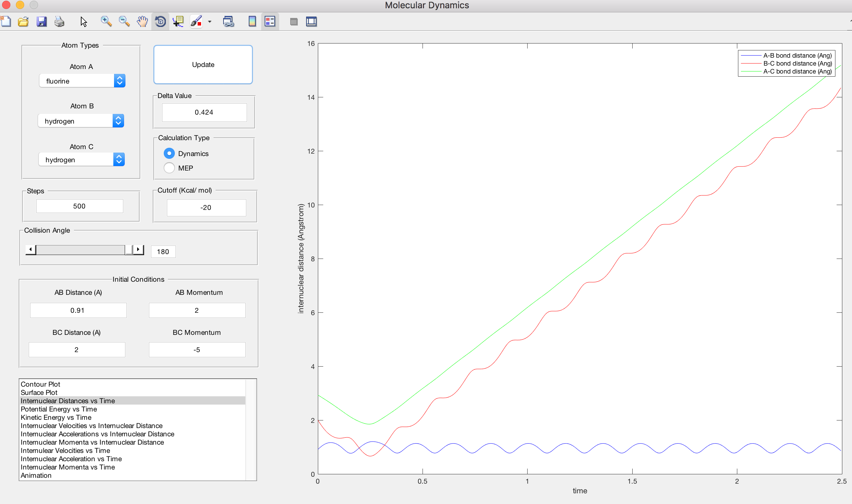This screenshot has width=852, height=504.
Task: Select the Zoom In magnifier tool
Action: tap(106, 21)
